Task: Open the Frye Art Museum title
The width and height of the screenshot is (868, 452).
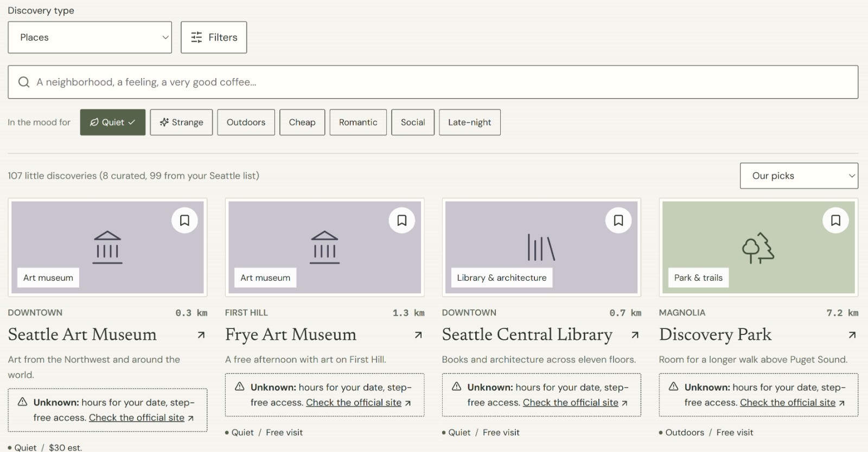Action: 291,335
